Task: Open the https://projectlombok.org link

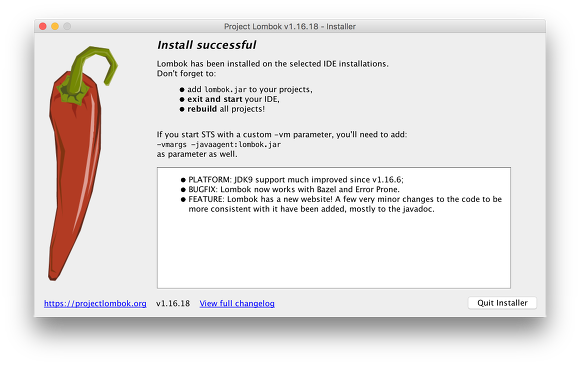Action: 95,303
